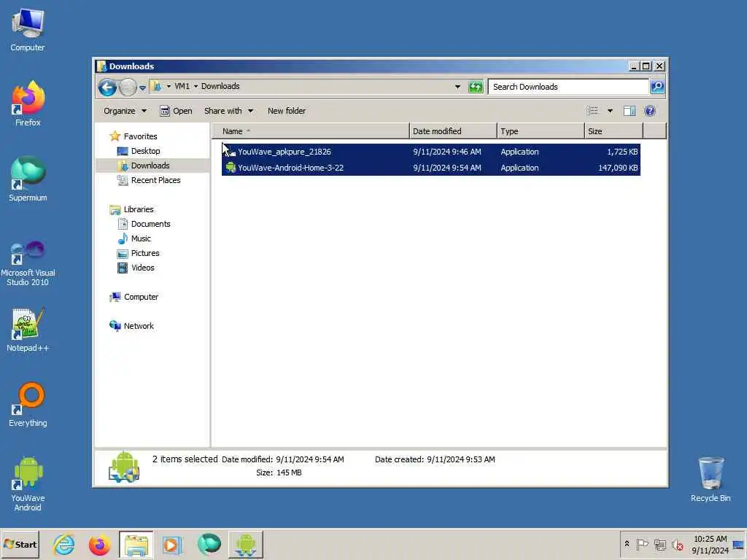Sort by Date modified column
Viewport: 747px width, 560px height.
point(453,131)
